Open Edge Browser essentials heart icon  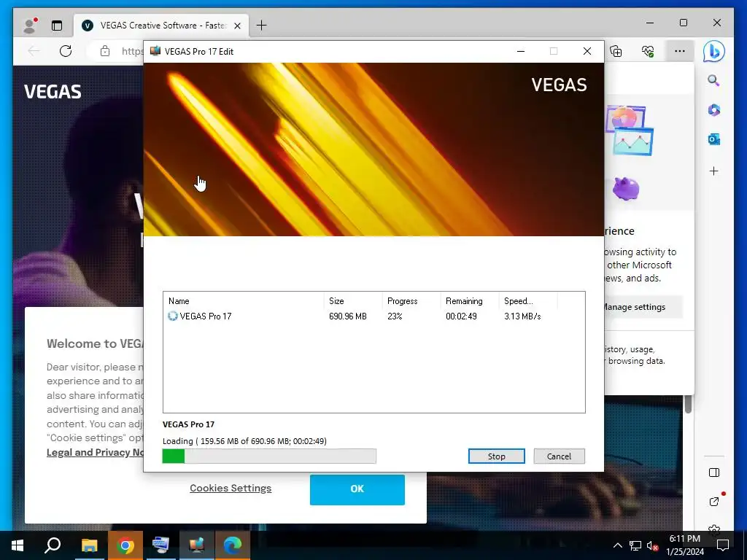pyautogui.click(x=648, y=51)
